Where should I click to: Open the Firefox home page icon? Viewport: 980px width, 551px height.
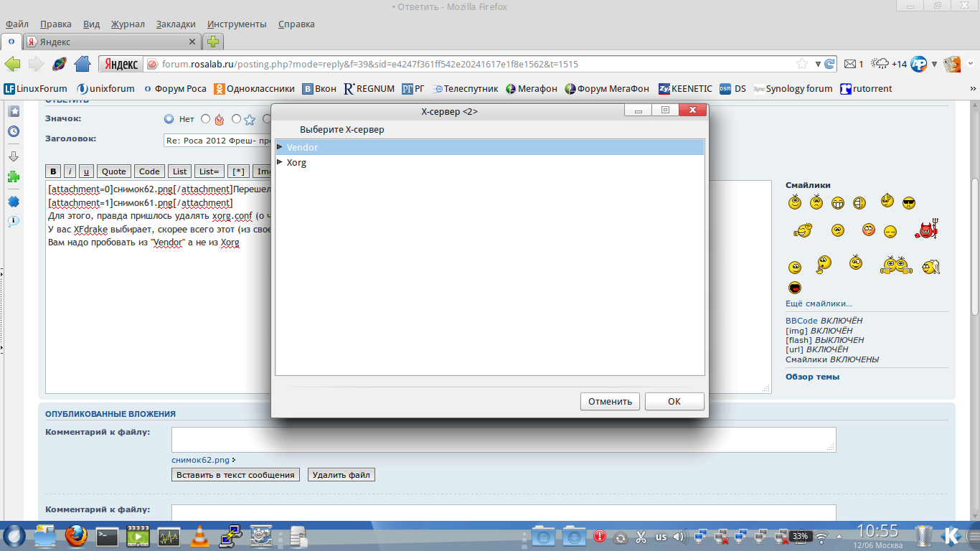pyautogui.click(x=83, y=64)
